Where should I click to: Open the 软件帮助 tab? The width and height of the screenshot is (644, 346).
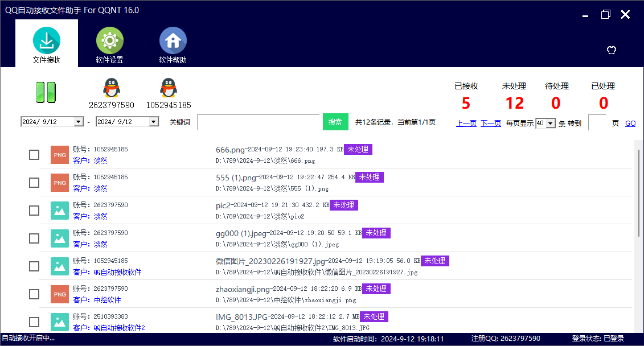coord(173,45)
